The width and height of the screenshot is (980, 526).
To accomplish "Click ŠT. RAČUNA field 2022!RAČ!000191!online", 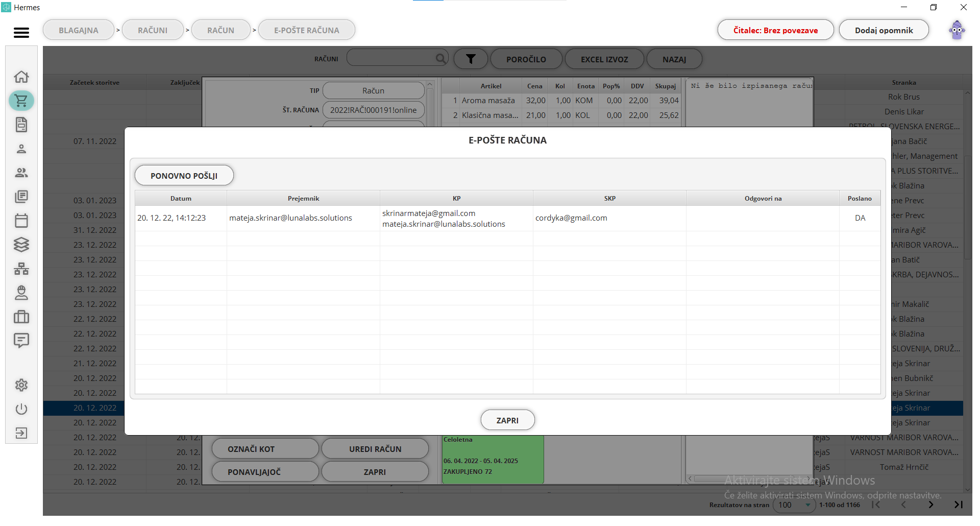I will click(x=374, y=110).
